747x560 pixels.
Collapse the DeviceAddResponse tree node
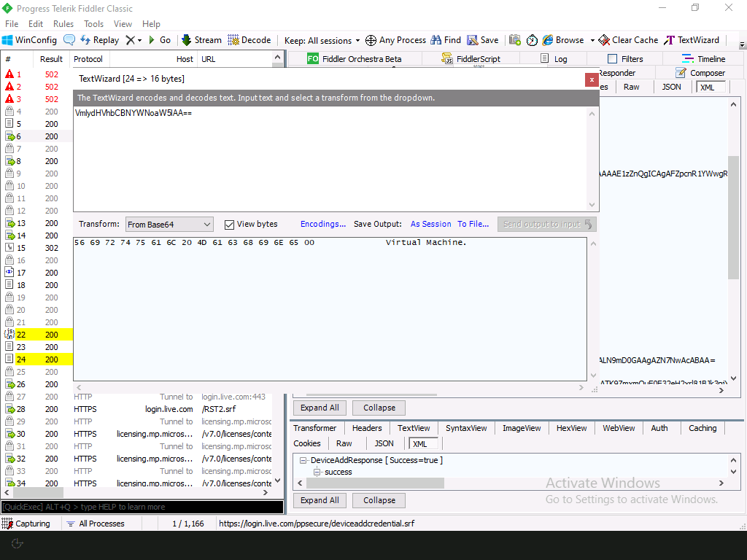point(303,460)
